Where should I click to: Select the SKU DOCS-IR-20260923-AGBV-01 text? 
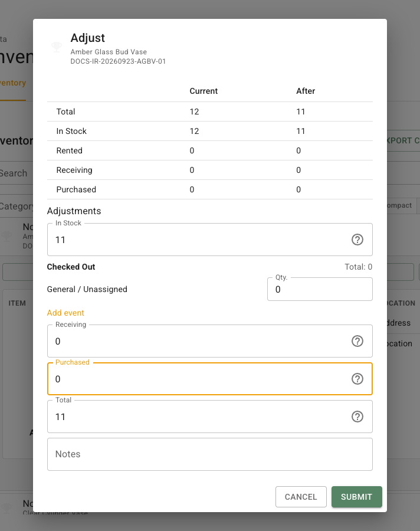pos(118,61)
